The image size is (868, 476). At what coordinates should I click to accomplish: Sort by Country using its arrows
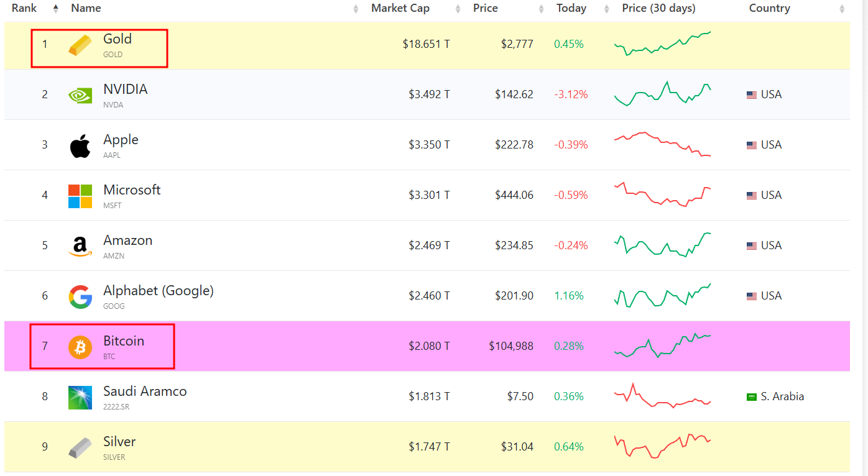coord(843,9)
